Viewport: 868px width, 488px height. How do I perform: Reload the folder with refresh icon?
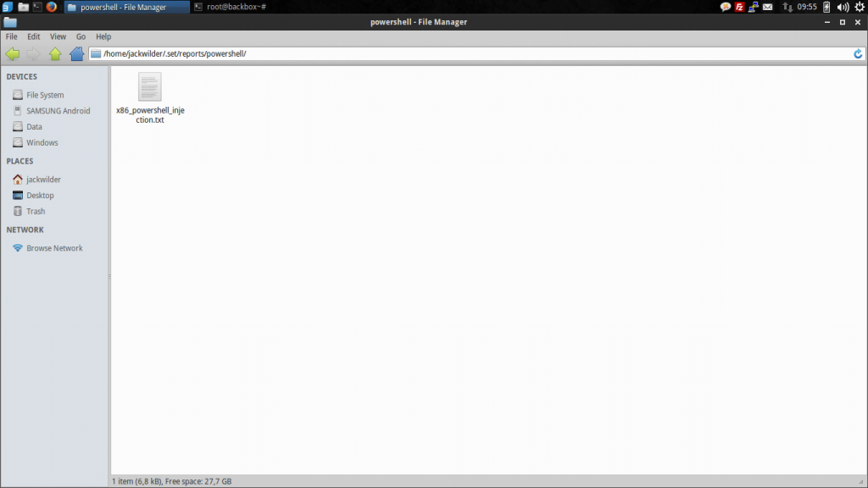tap(858, 53)
